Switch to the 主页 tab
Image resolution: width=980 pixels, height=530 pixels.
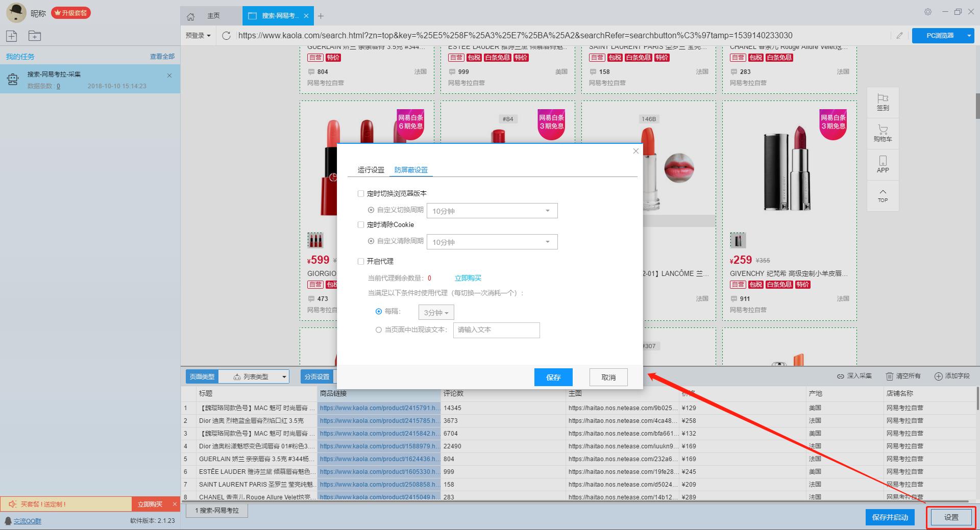213,16
